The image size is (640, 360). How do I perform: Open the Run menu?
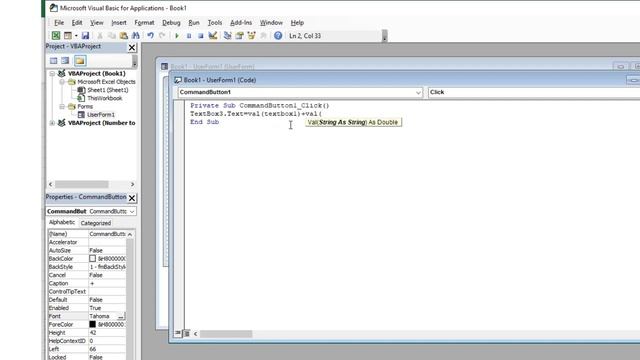tap(194, 23)
